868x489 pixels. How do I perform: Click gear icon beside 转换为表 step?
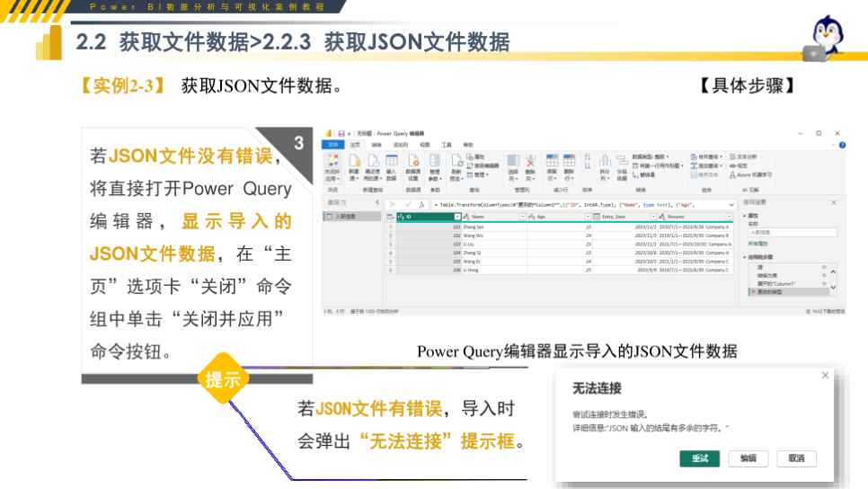coord(824,275)
